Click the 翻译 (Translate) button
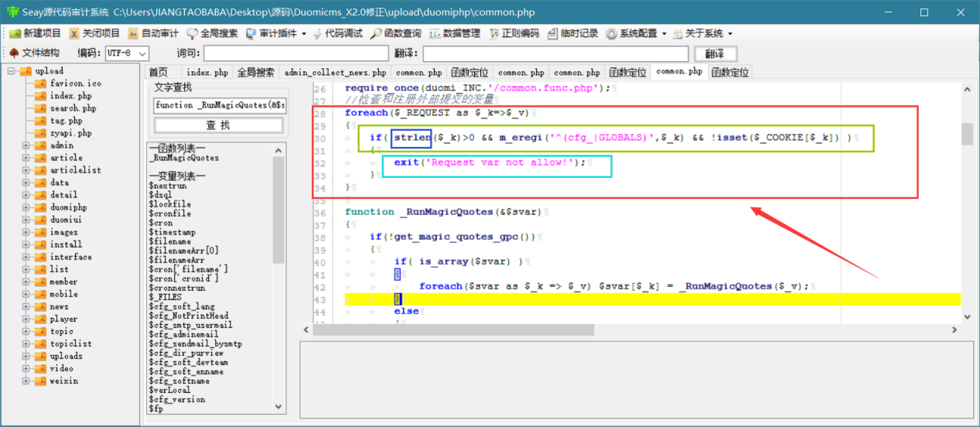The width and height of the screenshot is (980, 427). [x=715, y=53]
